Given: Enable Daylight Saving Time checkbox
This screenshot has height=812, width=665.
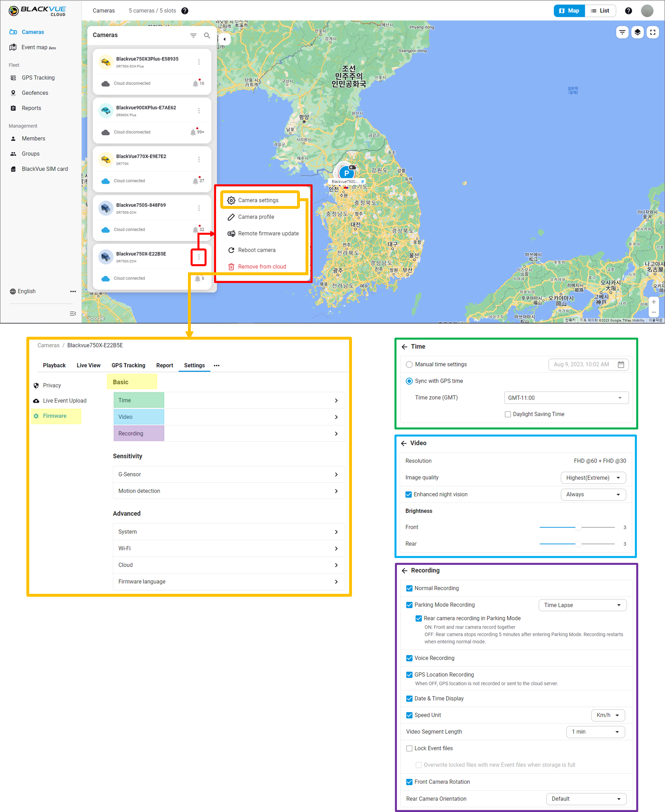Looking at the screenshot, I should point(508,414).
